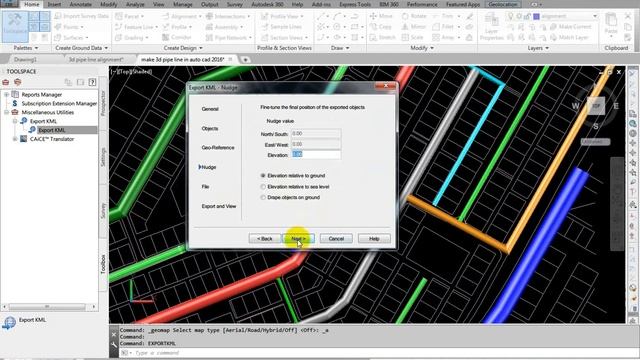This screenshot has width=640, height=360.
Task: Switch to 3d pipe line alignment document tab
Action: click(96, 60)
